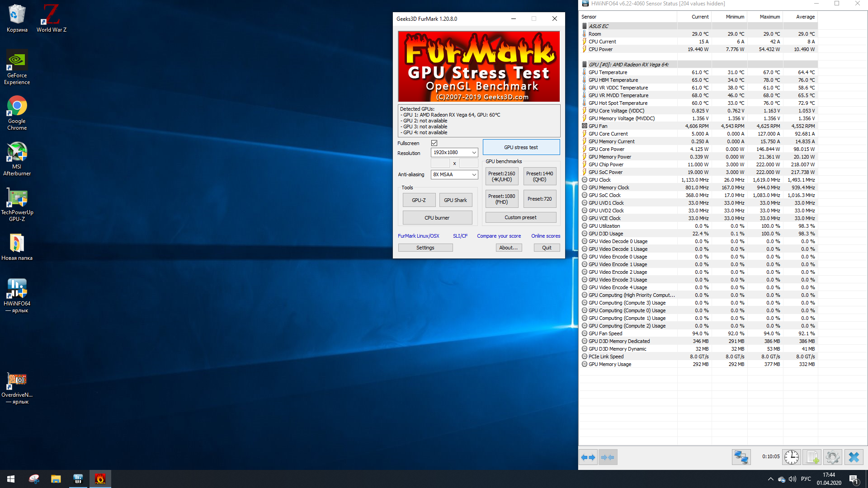
Task: Show hidden system tray icons chevron
Action: 770,479
